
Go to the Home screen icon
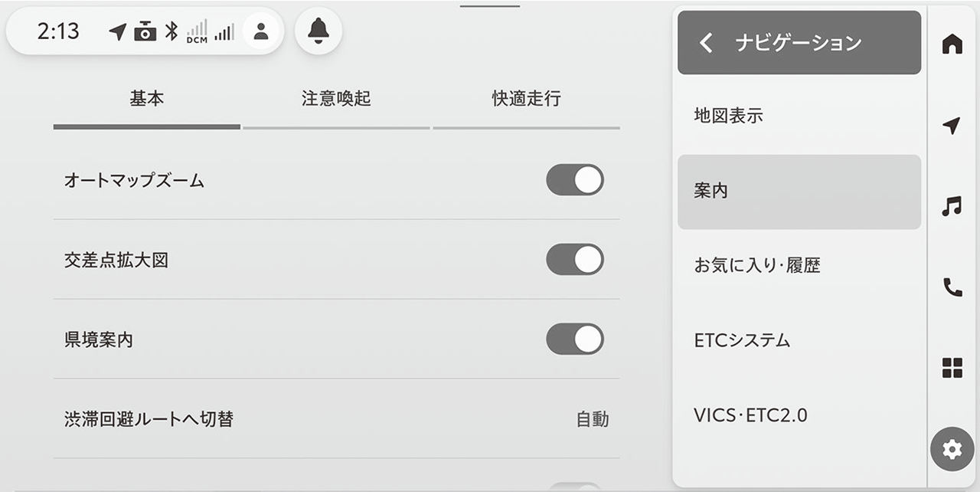click(952, 44)
